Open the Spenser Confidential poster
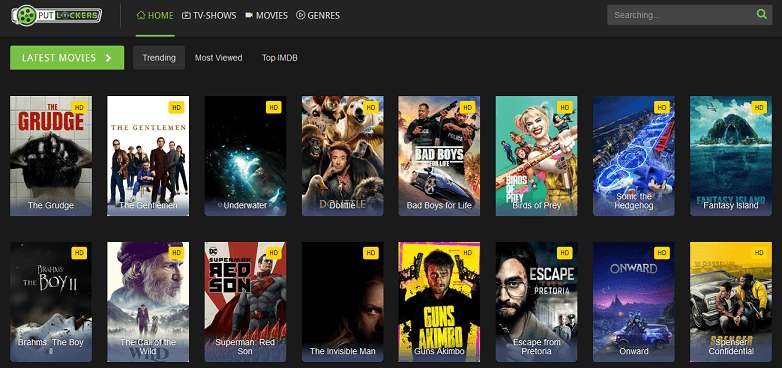Image resolution: width=782 pixels, height=368 pixels. pyautogui.click(x=731, y=302)
